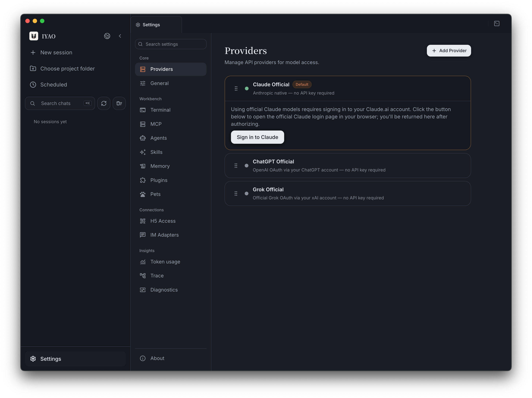Click the Token usage chart icon

(x=143, y=262)
